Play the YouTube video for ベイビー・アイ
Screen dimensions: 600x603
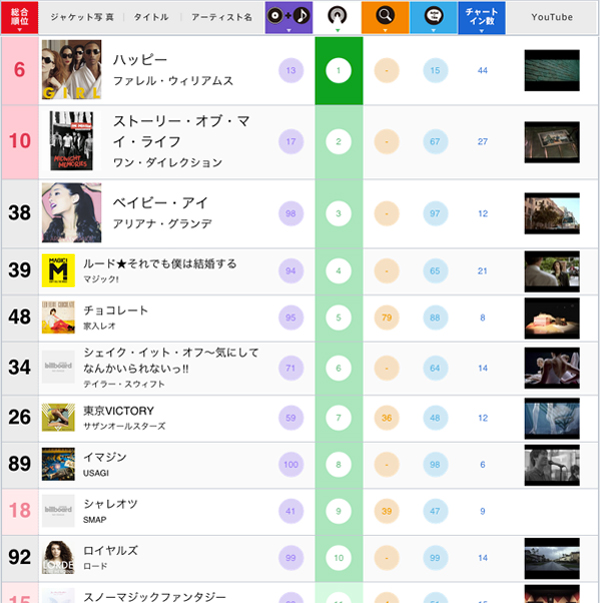pos(552,213)
